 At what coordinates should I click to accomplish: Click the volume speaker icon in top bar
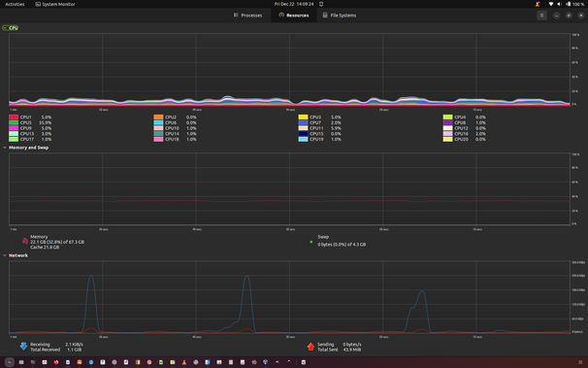[x=559, y=4]
